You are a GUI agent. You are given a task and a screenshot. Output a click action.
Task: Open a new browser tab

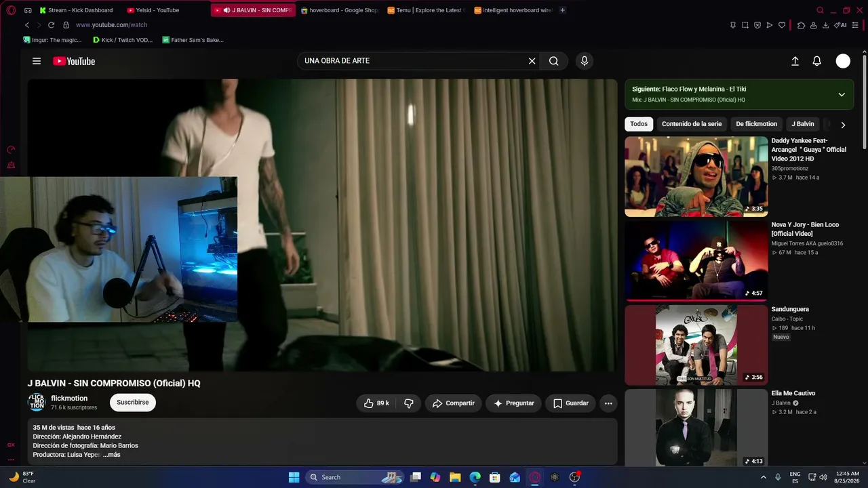coord(562,10)
